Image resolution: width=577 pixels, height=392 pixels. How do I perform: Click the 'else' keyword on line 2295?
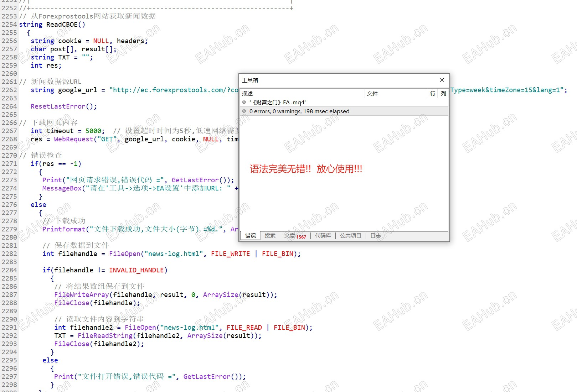[x=50, y=360]
